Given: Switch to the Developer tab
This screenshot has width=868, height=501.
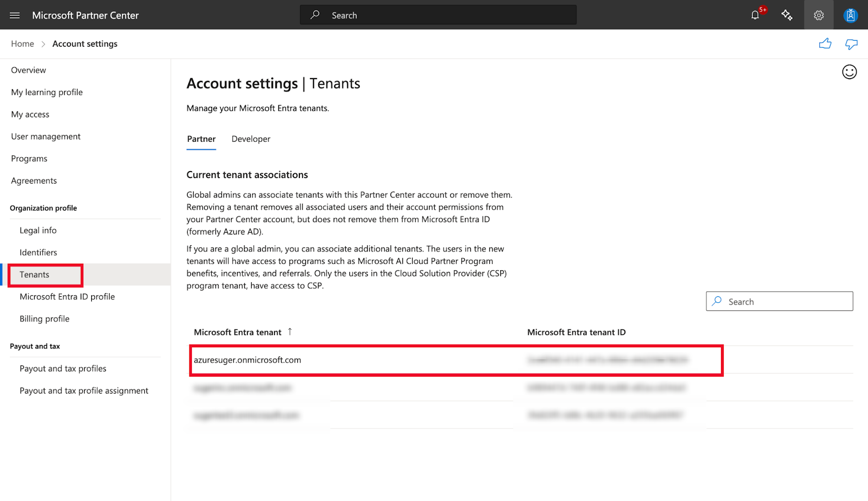Looking at the screenshot, I should 251,139.
